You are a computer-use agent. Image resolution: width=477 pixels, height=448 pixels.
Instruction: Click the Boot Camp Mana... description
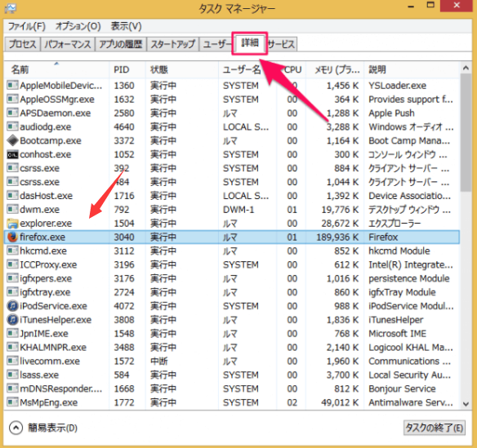(409, 140)
